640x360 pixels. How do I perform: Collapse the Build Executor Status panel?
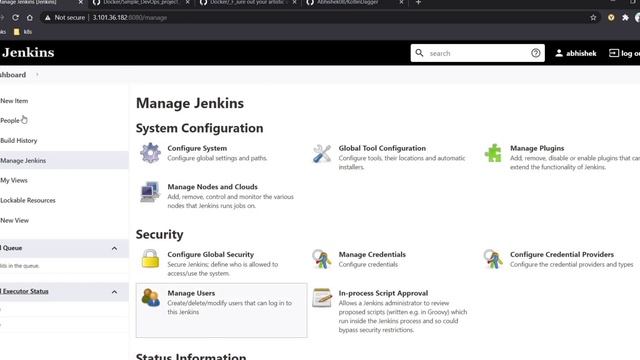114,292
